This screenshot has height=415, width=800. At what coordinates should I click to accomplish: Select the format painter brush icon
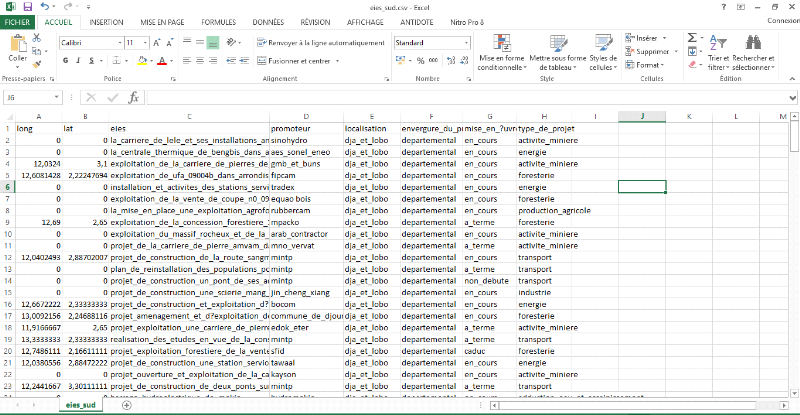[38, 60]
